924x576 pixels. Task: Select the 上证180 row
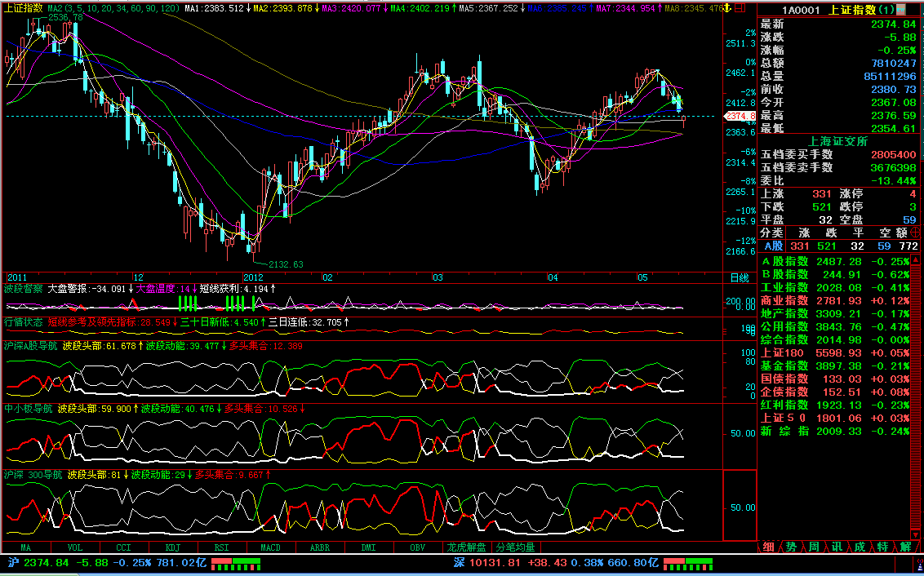(x=834, y=352)
